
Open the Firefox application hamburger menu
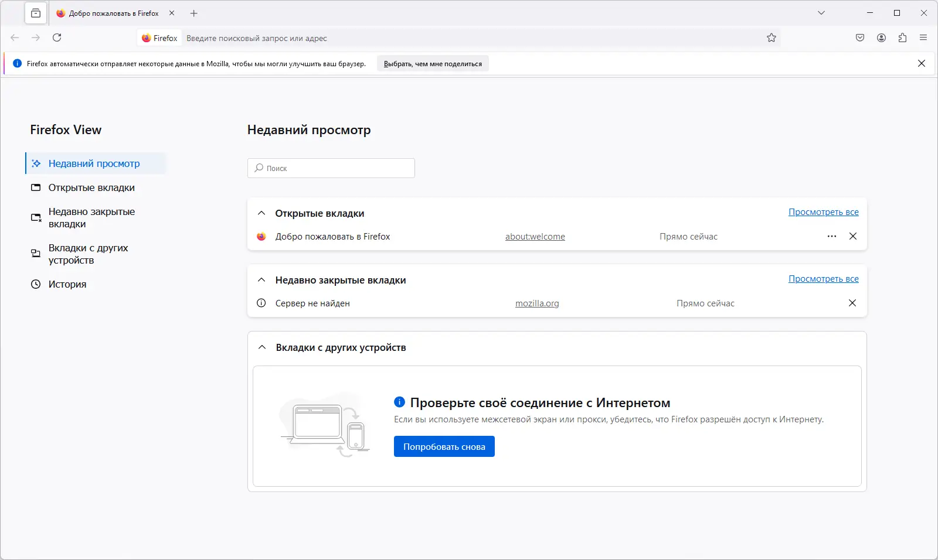[x=923, y=37]
